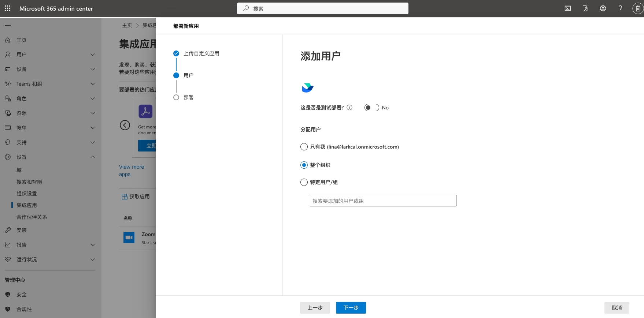Expand the 用户 navigation chevron
The height and width of the screenshot is (318, 644).
tap(93, 55)
